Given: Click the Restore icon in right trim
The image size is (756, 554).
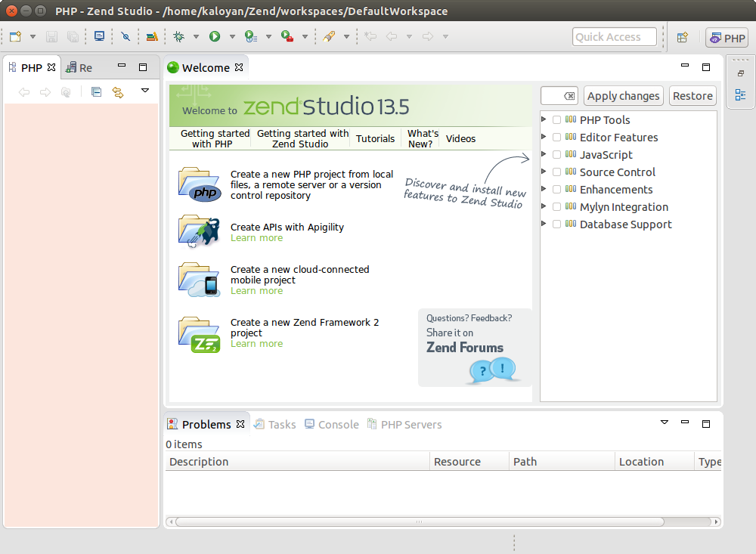Looking at the screenshot, I should (x=741, y=74).
